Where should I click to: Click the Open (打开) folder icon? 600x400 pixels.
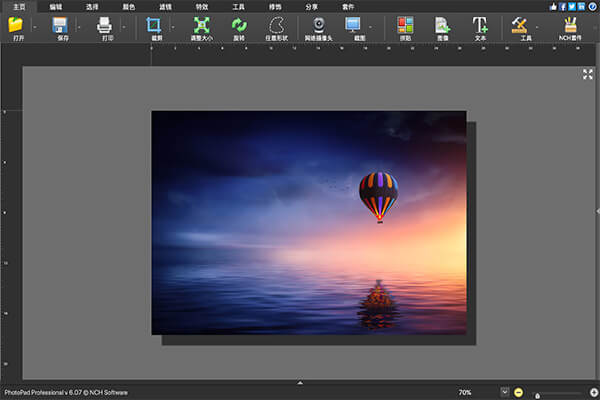(15, 24)
